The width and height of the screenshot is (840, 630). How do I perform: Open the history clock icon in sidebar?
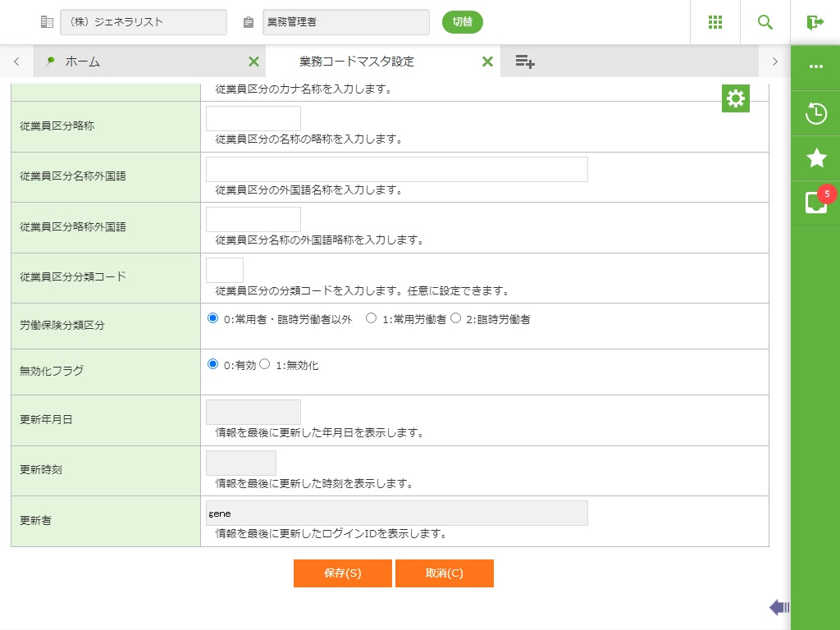click(815, 113)
